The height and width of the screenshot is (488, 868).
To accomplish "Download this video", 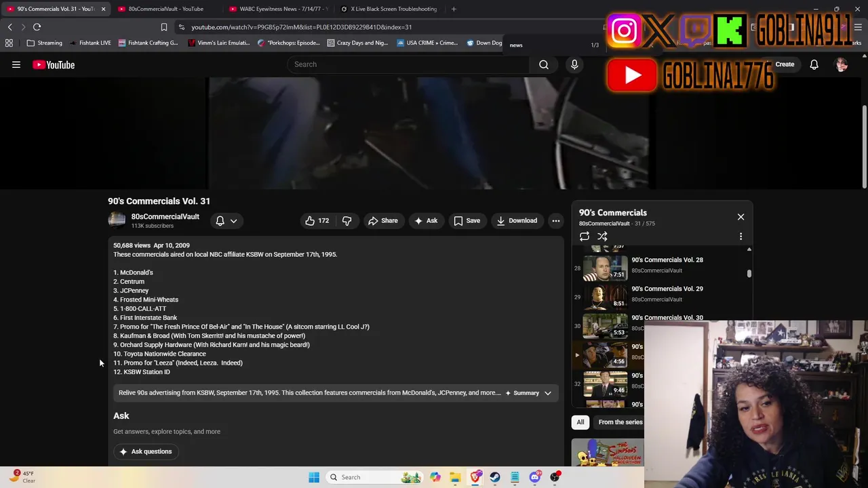I will tap(517, 220).
